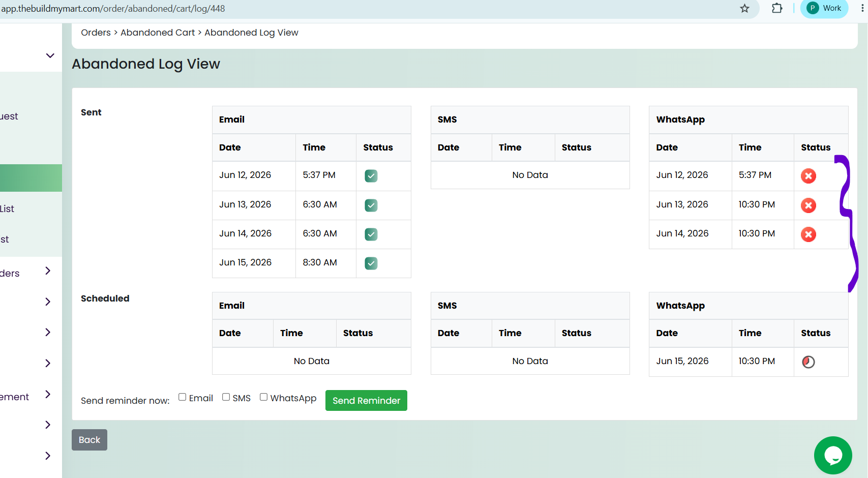Go to Abandoned Cart in the breadcrumb

pos(158,33)
